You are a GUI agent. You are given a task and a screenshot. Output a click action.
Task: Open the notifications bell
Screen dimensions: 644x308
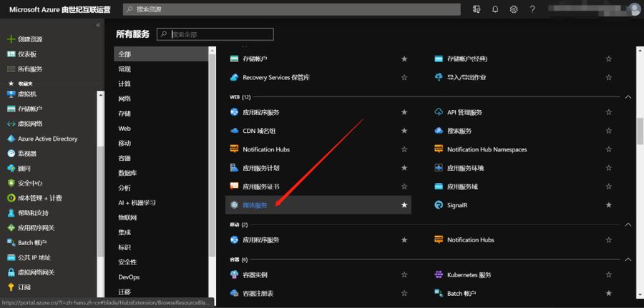495,9
